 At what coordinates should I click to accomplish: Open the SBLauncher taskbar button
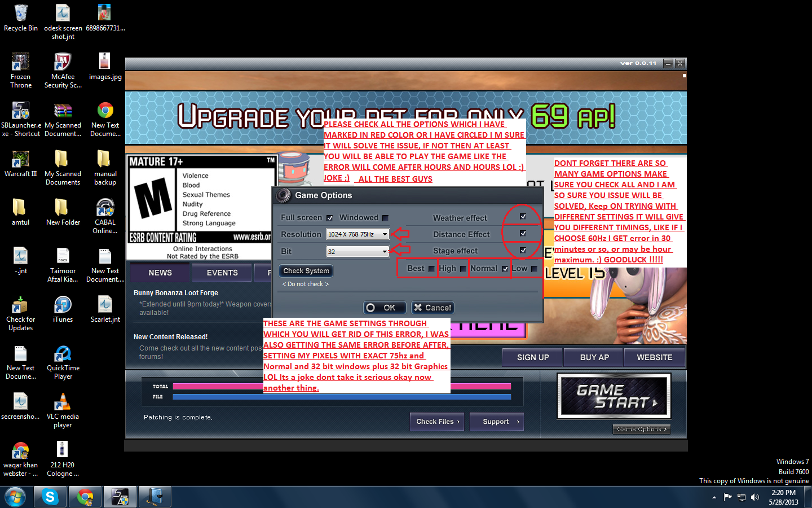pyautogui.click(x=120, y=497)
